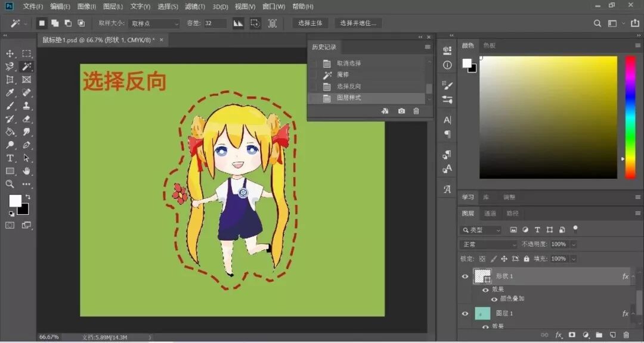
Task: Select the Paint Bucket tool
Action: pos(10,132)
